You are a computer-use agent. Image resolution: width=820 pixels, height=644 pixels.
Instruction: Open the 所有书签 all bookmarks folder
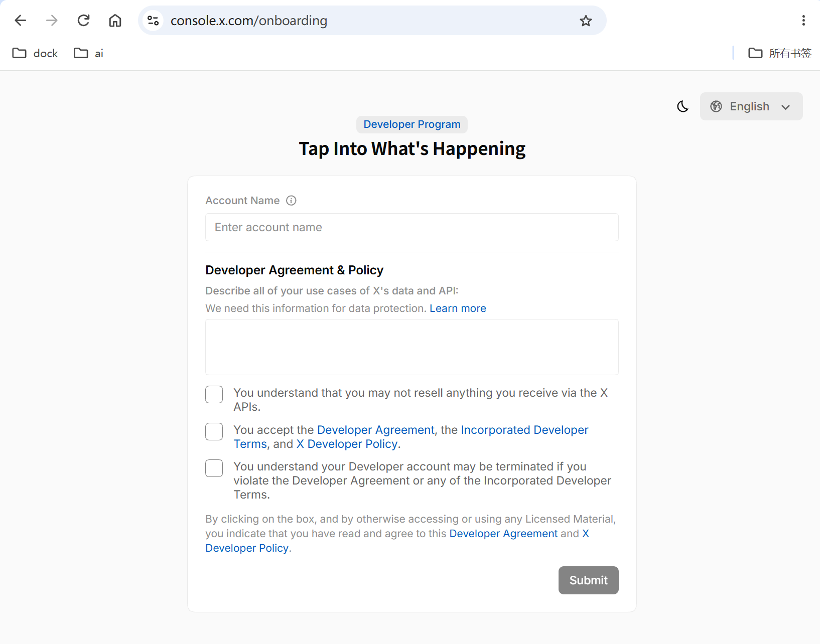780,53
